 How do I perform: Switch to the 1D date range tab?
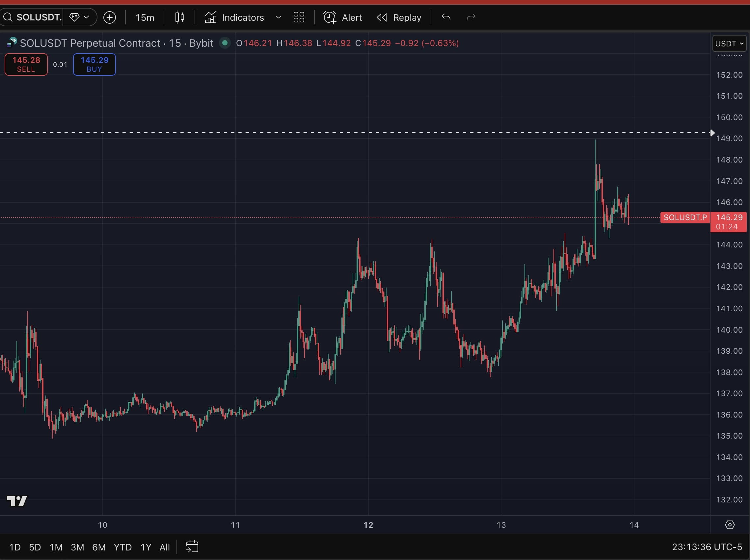click(x=14, y=547)
